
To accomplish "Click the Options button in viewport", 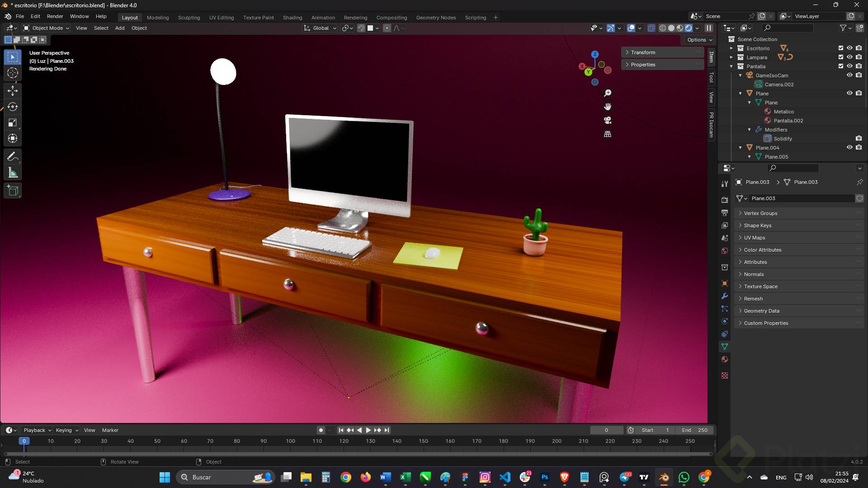I will pyautogui.click(x=699, y=40).
